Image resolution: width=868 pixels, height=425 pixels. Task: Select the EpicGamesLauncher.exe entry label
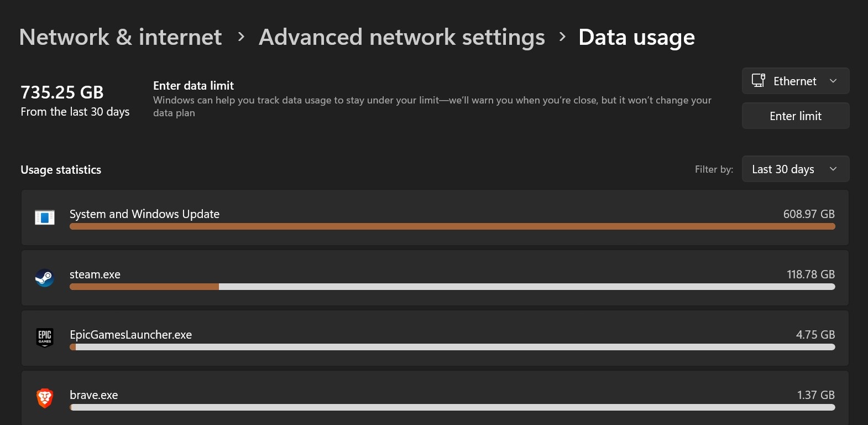click(131, 335)
